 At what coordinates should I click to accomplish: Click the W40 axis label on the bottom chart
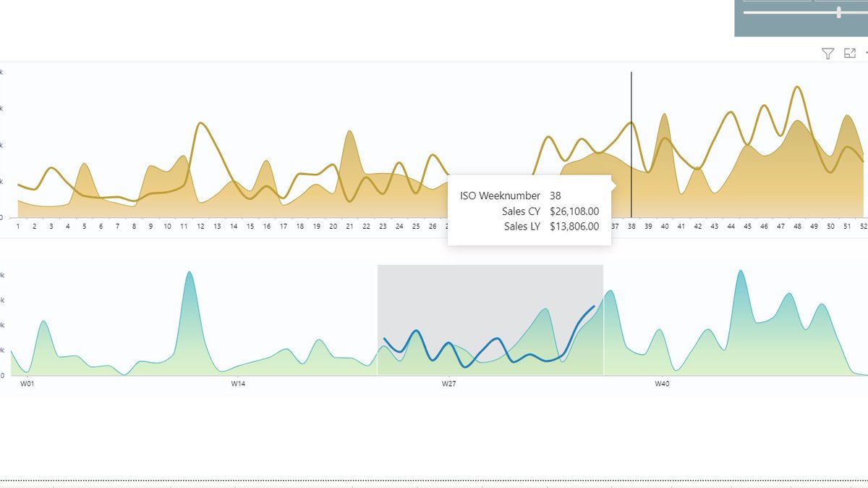coord(663,384)
